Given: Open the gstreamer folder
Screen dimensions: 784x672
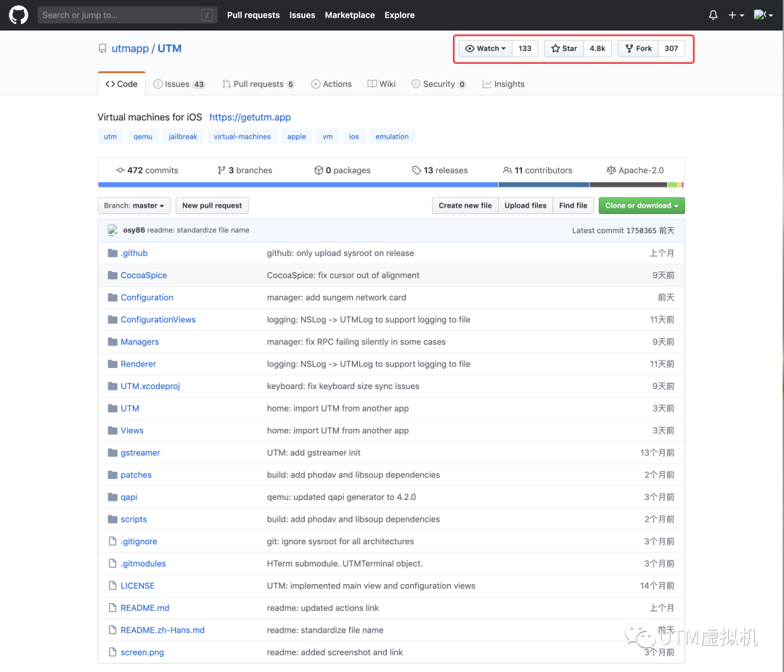Looking at the screenshot, I should tap(141, 453).
